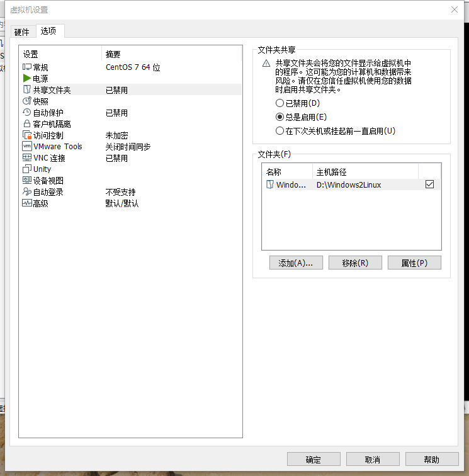The height and width of the screenshot is (476, 469).
Task: Select the VNC 连接 row label
Action: pos(49,158)
